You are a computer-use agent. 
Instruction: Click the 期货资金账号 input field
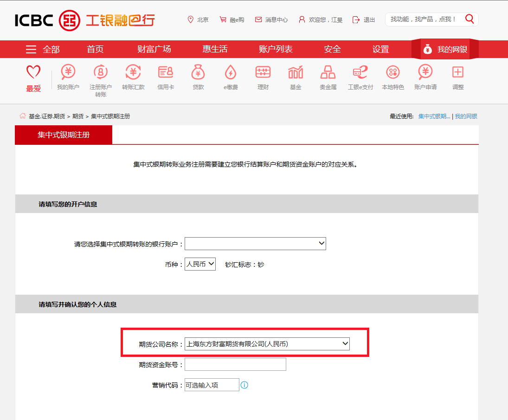coord(235,364)
